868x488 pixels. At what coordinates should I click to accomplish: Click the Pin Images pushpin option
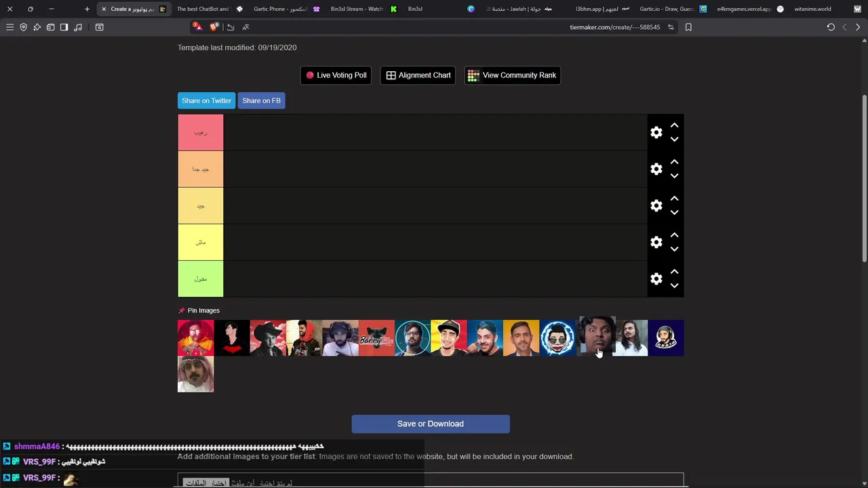(199, 310)
